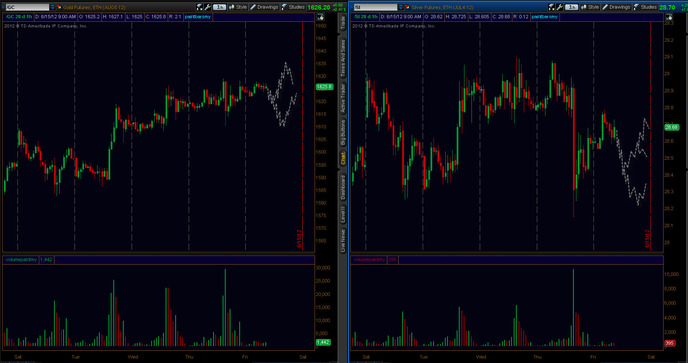
Task: Open the 1h timeframe selector on silver chart
Action: (x=571, y=7)
